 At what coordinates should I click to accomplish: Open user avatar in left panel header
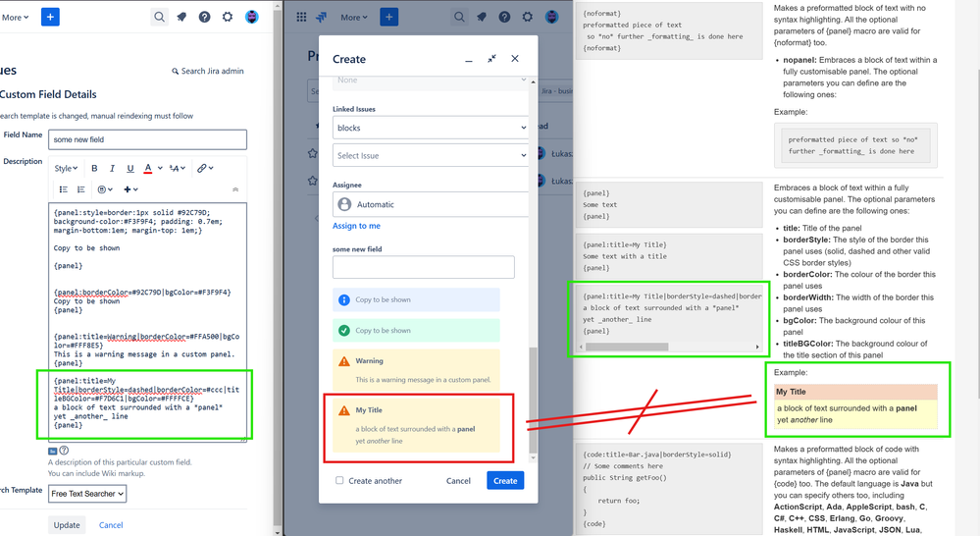click(251, 17)
